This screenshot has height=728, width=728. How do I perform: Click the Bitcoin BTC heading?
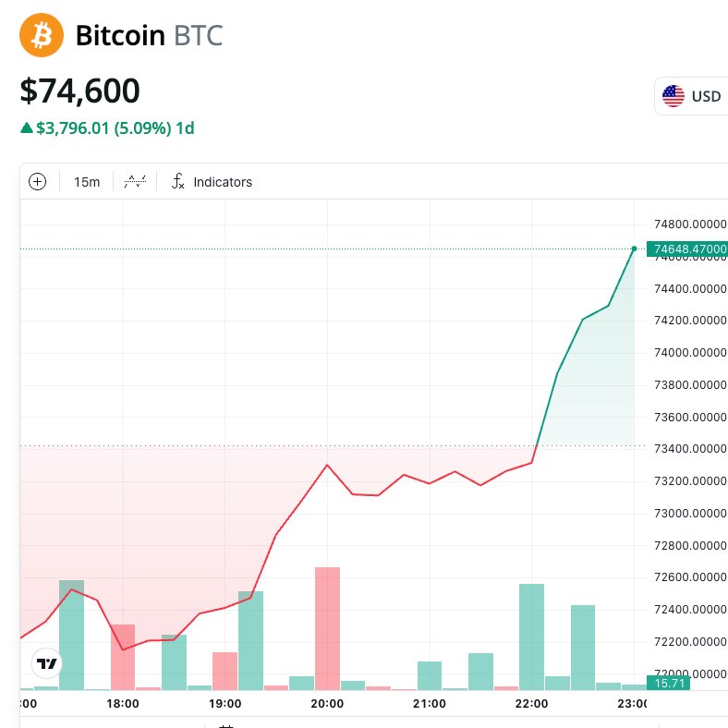[149, 36]
